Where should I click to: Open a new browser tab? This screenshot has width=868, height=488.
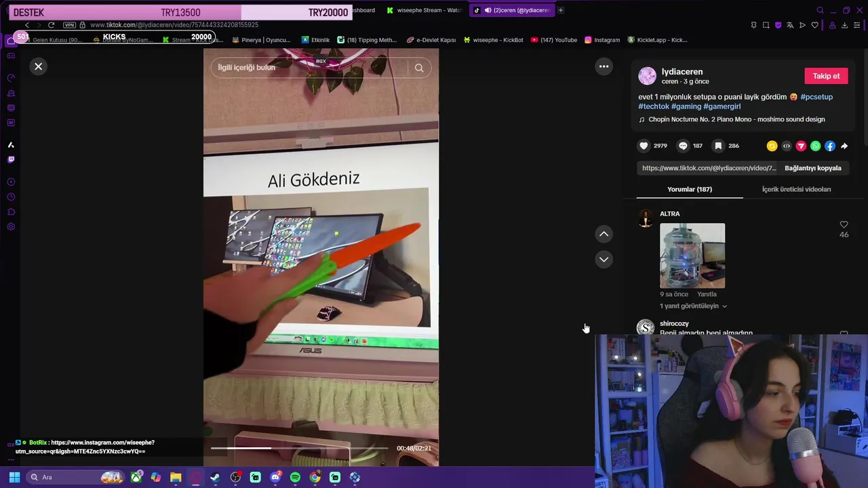[561, 10]
